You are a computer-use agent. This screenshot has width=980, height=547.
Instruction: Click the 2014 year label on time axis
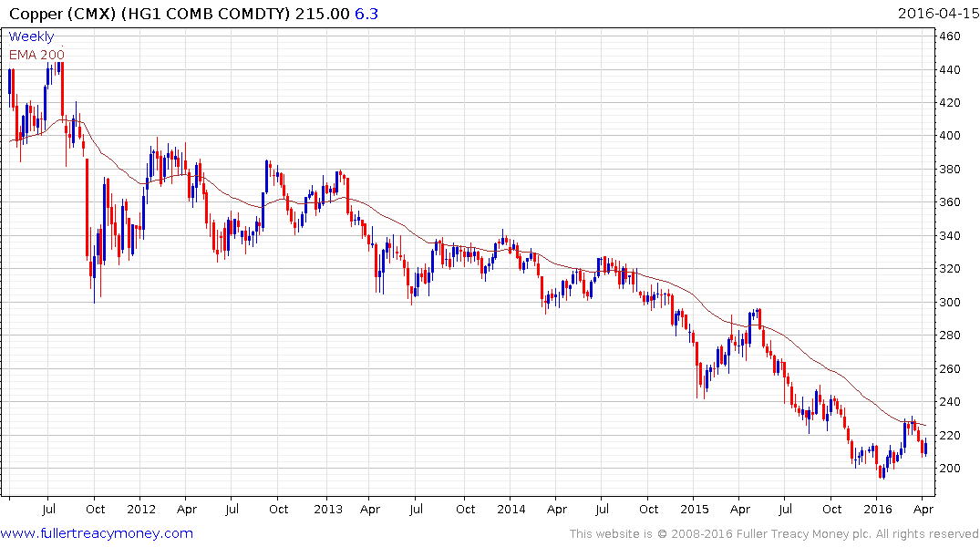(511, 509)
